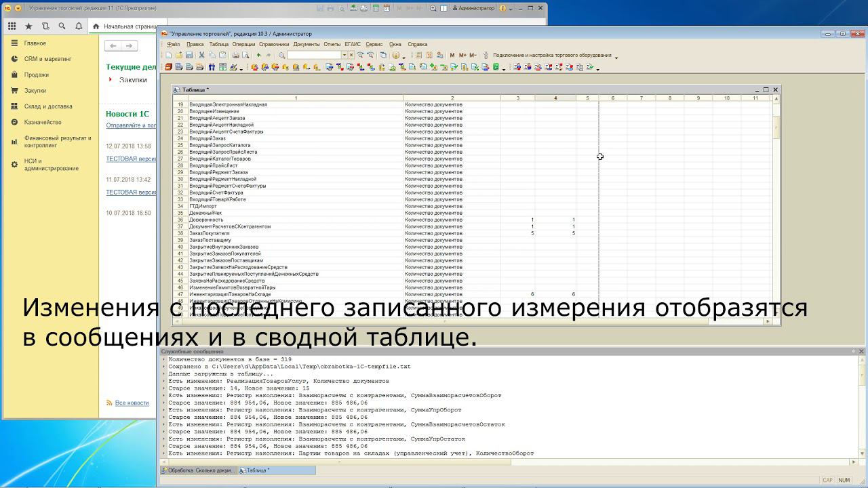
Task: Print with the printer toolbar icon
Action: pyautogui.click(x=235, y=55)
